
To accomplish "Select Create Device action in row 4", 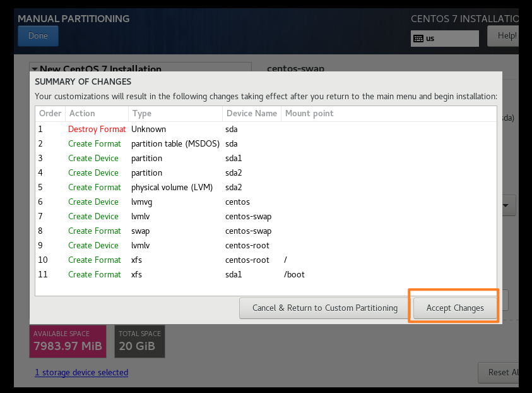I will 93,173.
